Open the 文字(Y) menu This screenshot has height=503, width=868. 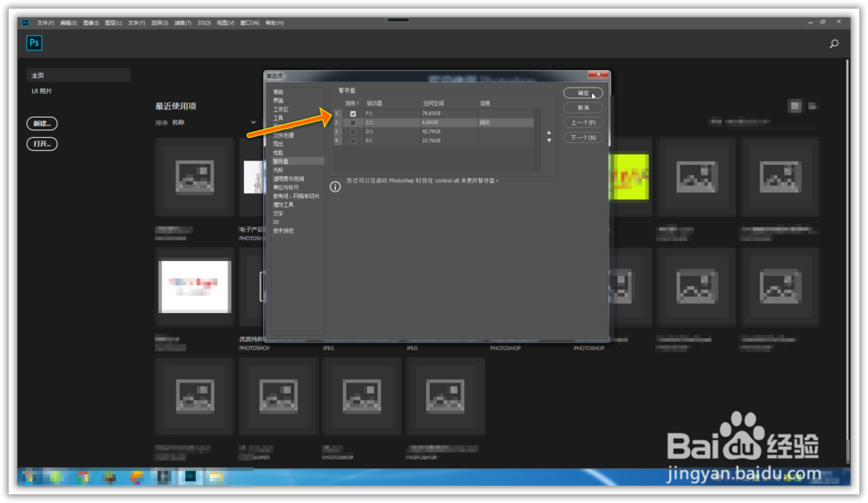pyautogui.click(x=136, y=23)
